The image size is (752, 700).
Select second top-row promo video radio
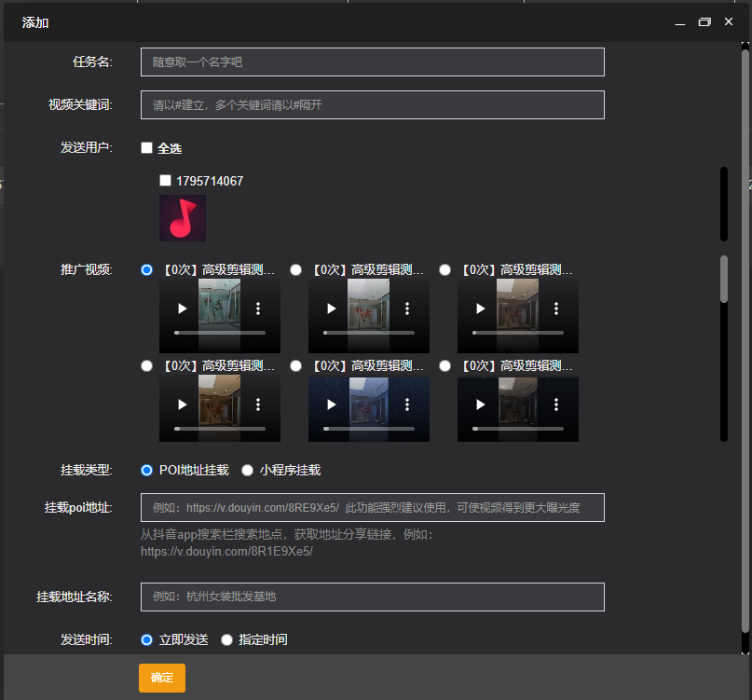(x=296, y=270)
